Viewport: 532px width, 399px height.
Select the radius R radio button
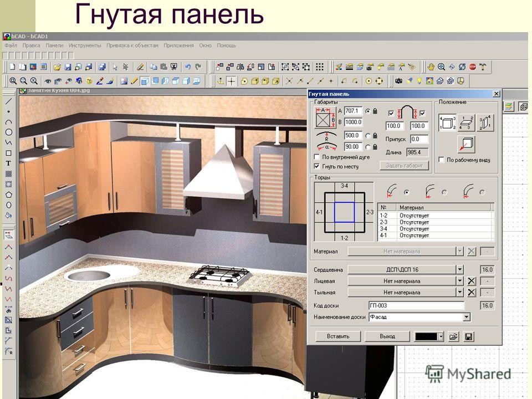367,135
